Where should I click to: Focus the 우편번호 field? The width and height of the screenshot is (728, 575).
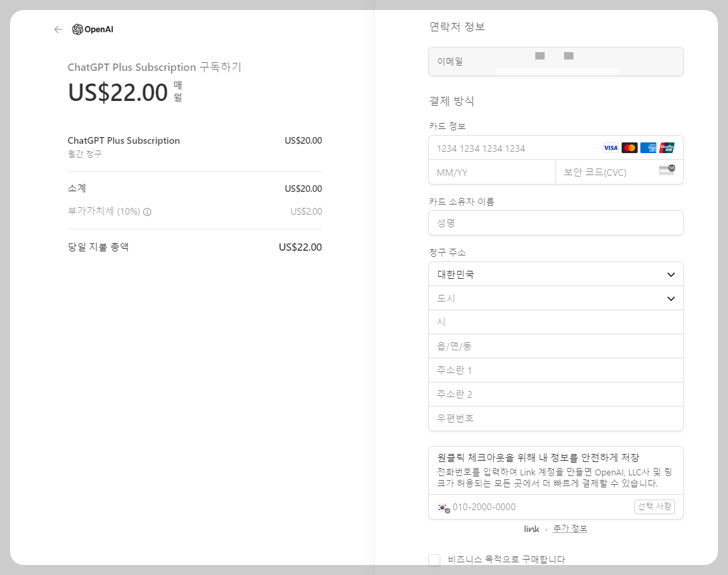click(556, 419)
